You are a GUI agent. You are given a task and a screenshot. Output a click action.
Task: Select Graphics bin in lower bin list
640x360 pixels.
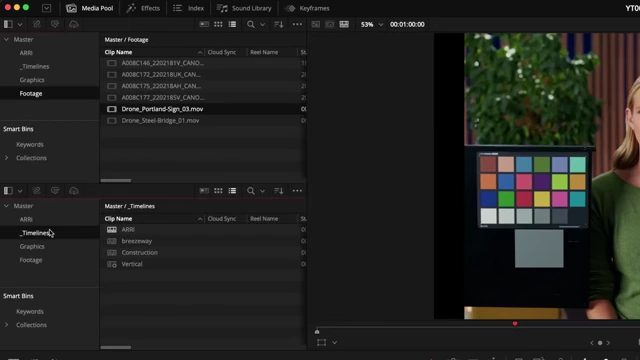pos(32,247)
